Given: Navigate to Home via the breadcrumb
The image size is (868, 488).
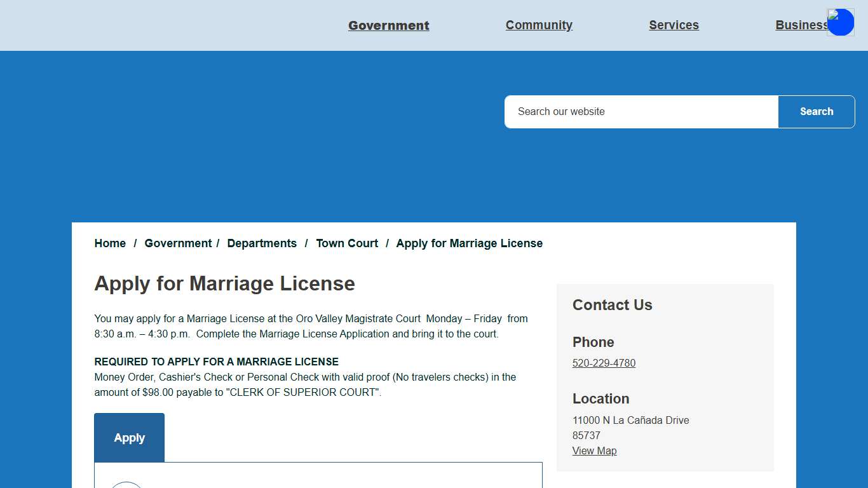Looking at the screenshot, I should click(110, 243).
